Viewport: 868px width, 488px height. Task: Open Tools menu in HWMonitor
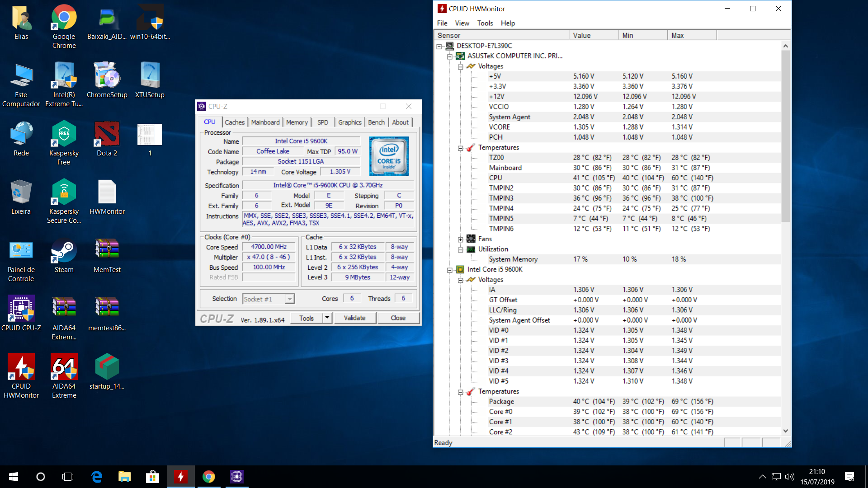coord(485,23)
